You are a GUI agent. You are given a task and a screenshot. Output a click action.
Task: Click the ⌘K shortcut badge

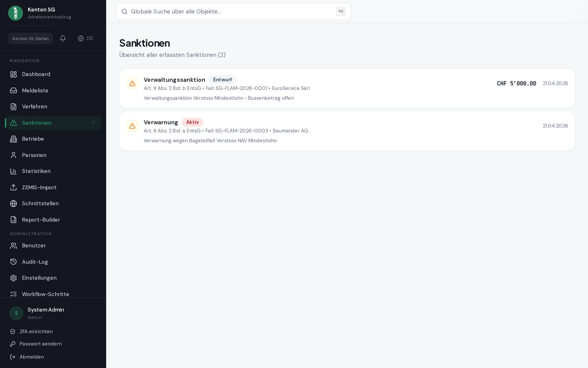pyautogui.click(x=341, y=11)
